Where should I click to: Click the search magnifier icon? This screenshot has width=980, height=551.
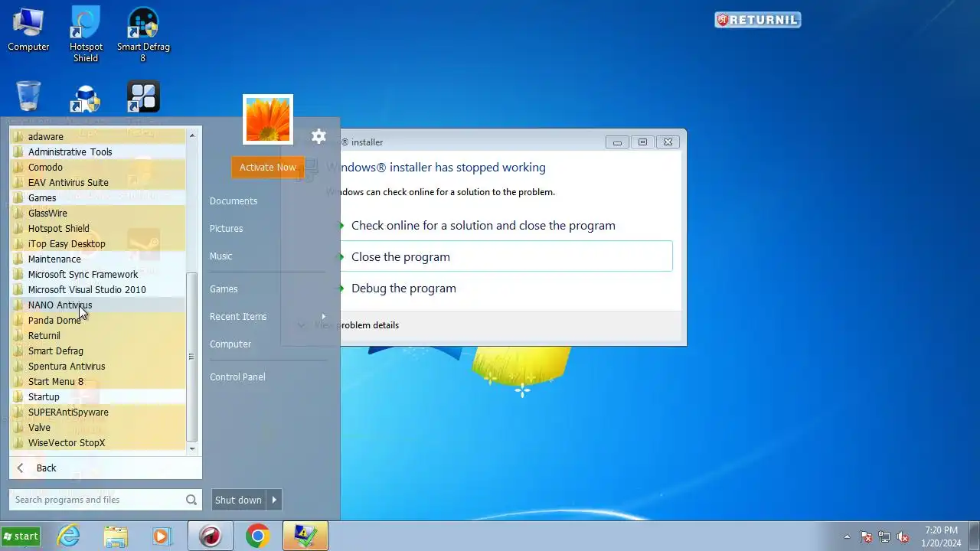pos(191,500)
